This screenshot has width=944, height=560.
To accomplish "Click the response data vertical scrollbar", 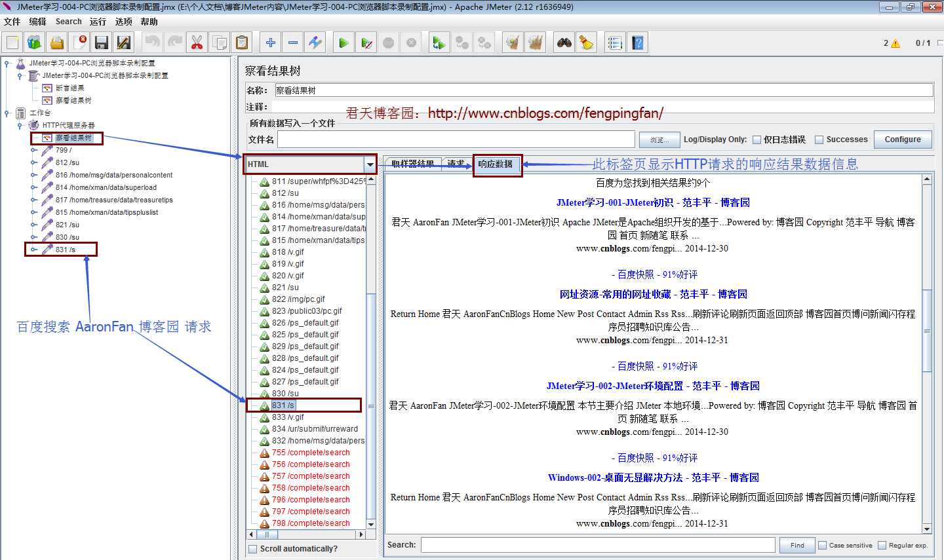I will click(x=927, y=331).
